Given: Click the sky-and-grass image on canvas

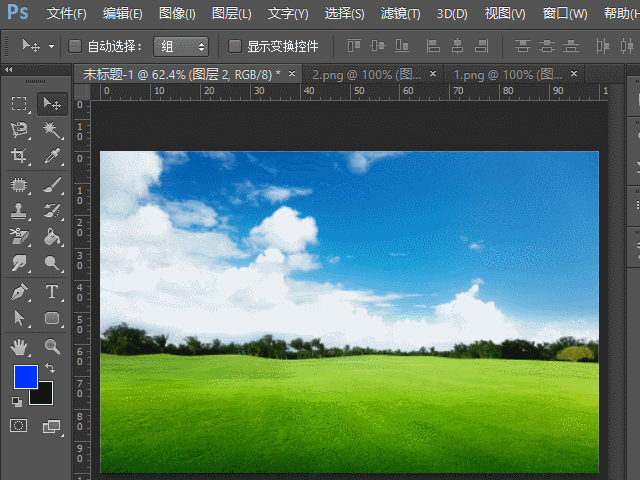Looking at the screenshot, I should point(349,312).
